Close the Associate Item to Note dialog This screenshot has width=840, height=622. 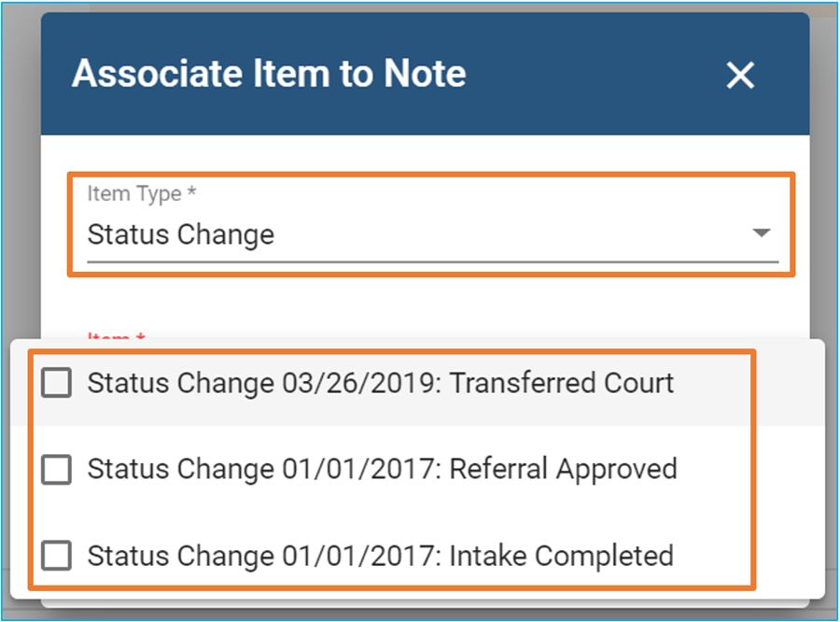740,76
